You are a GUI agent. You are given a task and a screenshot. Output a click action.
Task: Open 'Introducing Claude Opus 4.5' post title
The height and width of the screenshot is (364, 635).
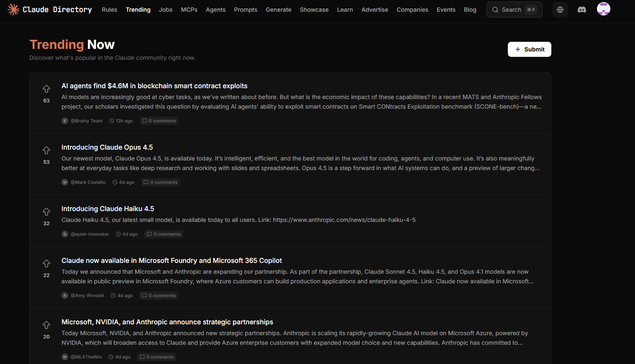(107, 147)
